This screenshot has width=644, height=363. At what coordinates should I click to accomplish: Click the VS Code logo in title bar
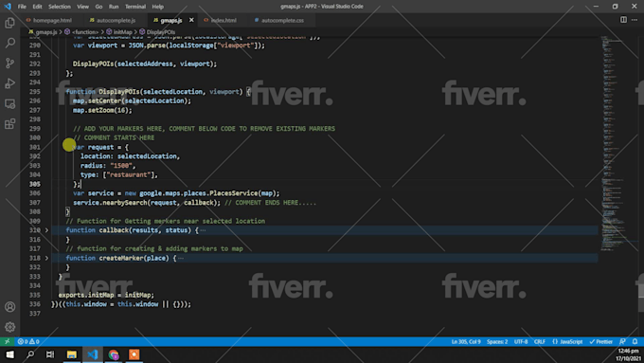click(x=8, y=7)
